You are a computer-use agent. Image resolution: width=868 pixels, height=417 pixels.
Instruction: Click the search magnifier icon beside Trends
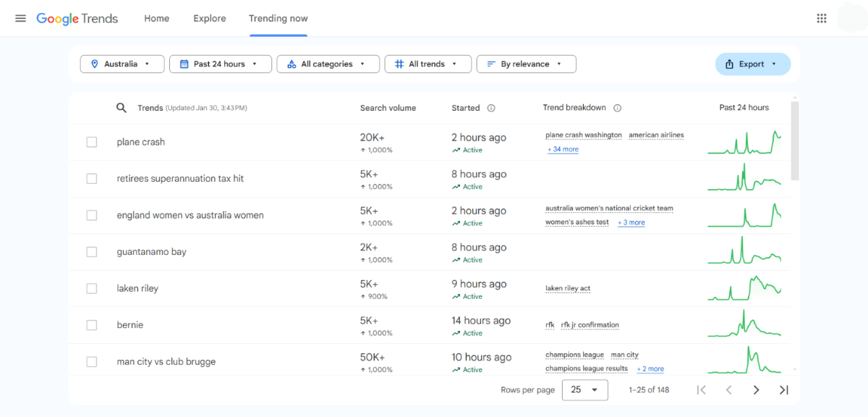coord(122,108)
